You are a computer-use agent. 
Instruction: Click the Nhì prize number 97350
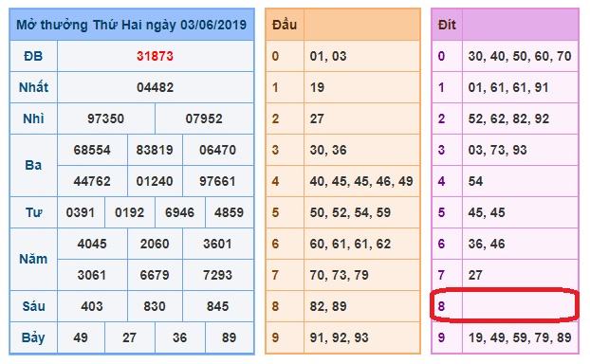tap(105, 118)
